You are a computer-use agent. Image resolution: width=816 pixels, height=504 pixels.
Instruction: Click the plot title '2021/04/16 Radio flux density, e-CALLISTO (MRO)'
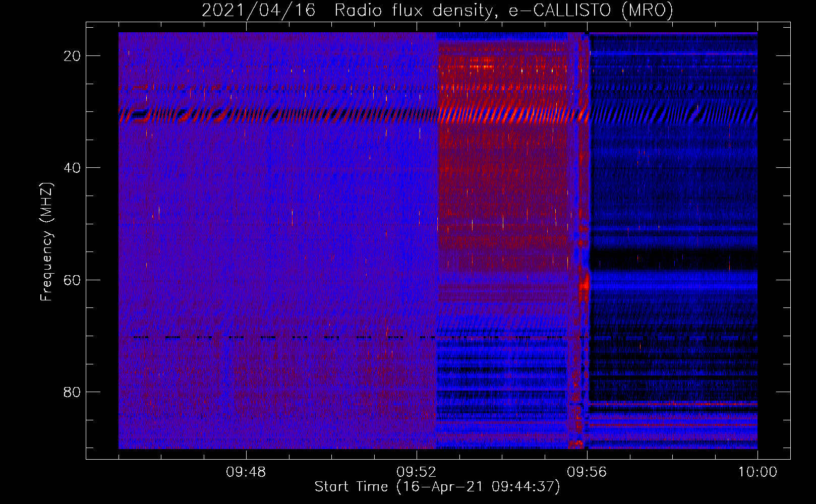tap(437, 10)
